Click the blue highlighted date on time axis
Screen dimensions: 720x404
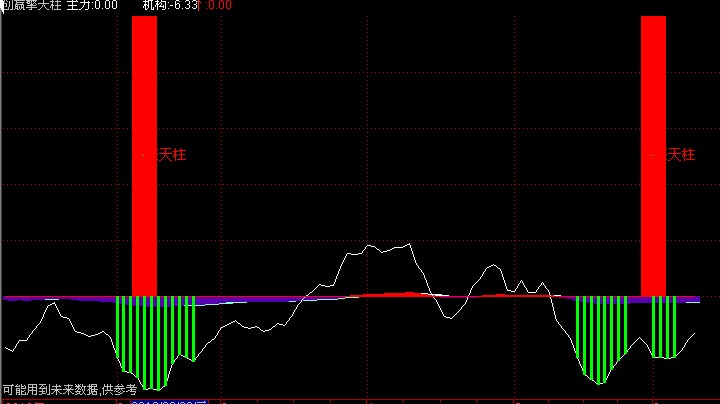pos(170,401)
